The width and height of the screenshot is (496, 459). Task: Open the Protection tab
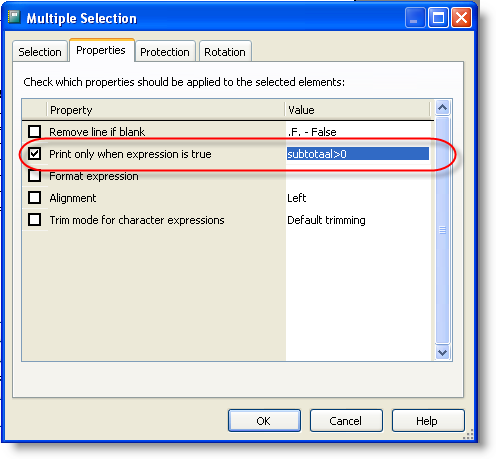(165, 52)
